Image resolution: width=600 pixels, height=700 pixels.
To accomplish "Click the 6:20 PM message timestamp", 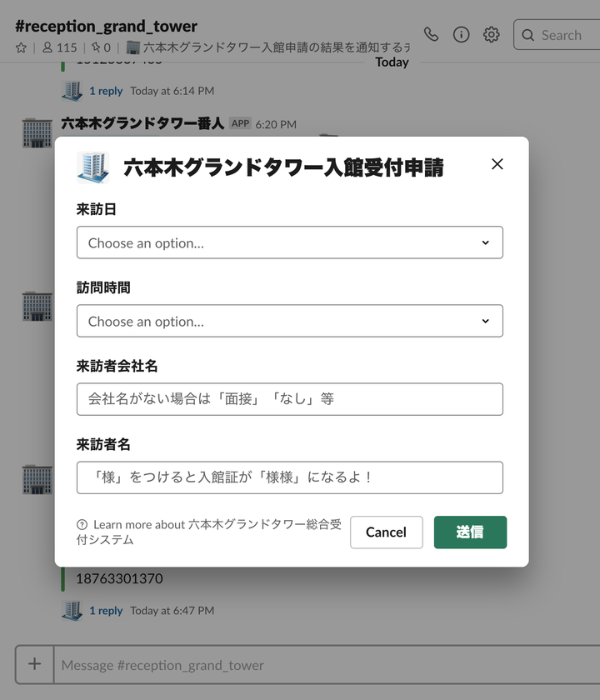I will [276, 124].
